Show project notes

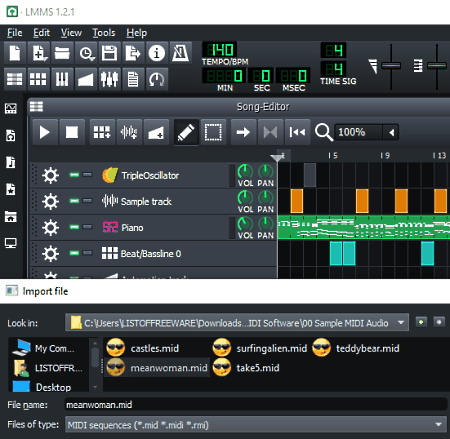click(133, 79)
